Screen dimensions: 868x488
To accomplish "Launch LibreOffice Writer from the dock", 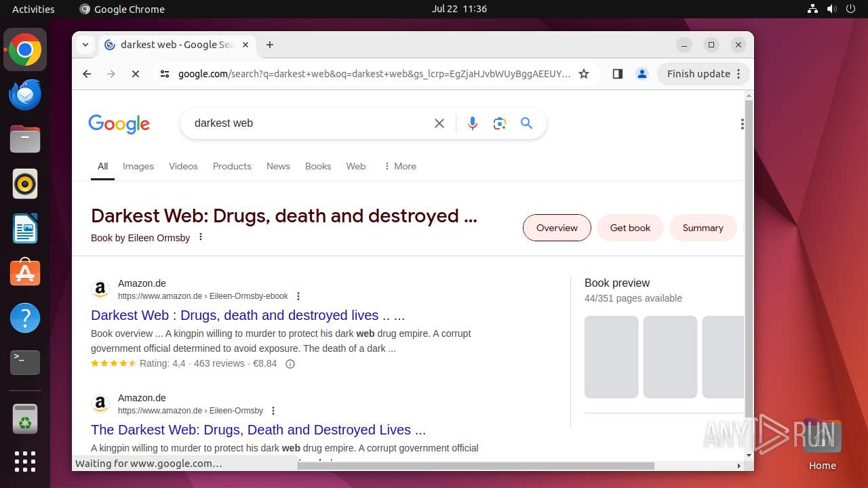I will point(25,228).
